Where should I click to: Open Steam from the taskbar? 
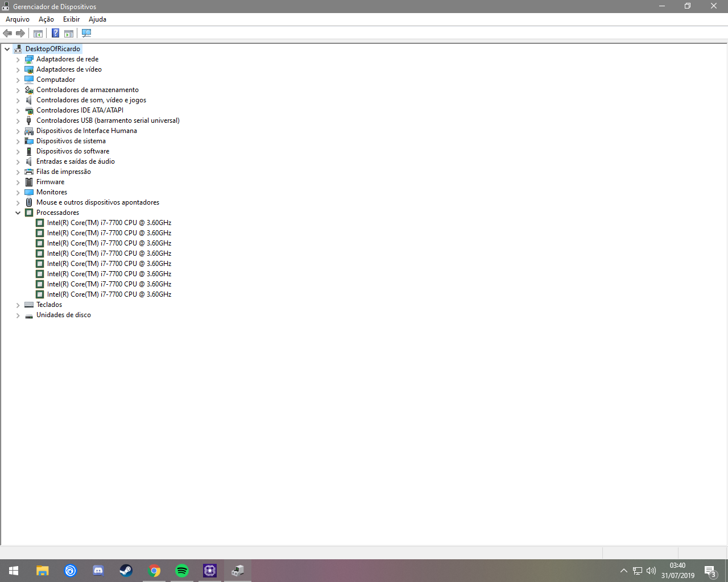(x=126, y=571)
